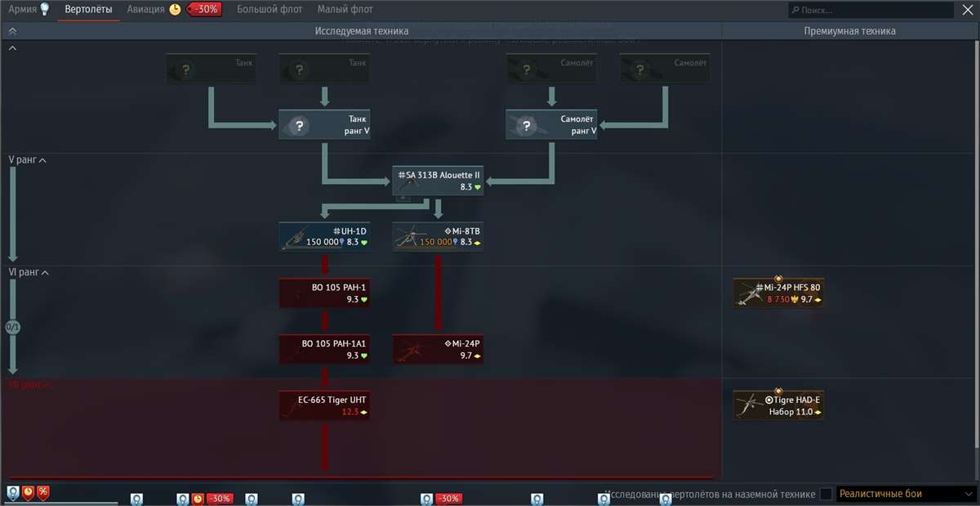Switch to the Большой флот tab
Viewport: 980px width, 506px height.
click(x=269, y=10)
